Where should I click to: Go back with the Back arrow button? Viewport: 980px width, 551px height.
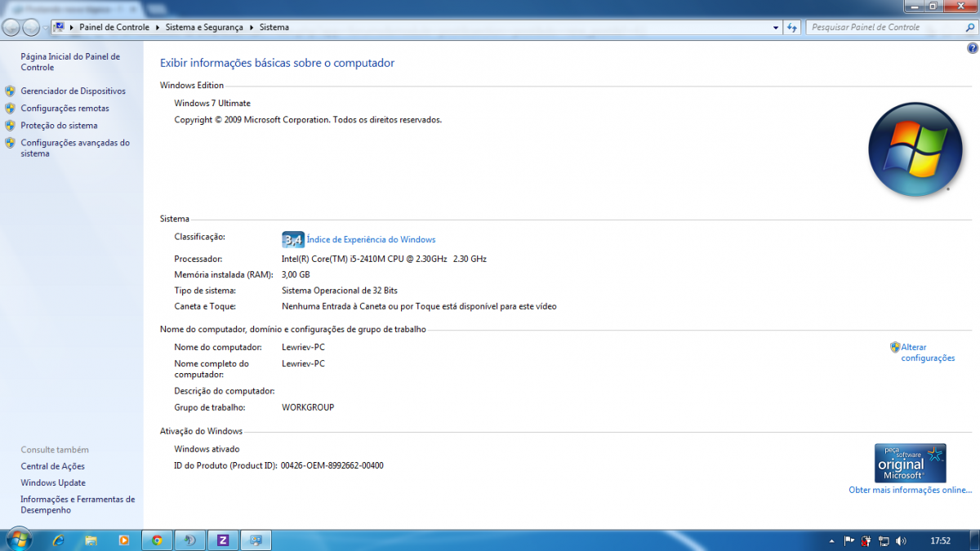tap(11, 28)
